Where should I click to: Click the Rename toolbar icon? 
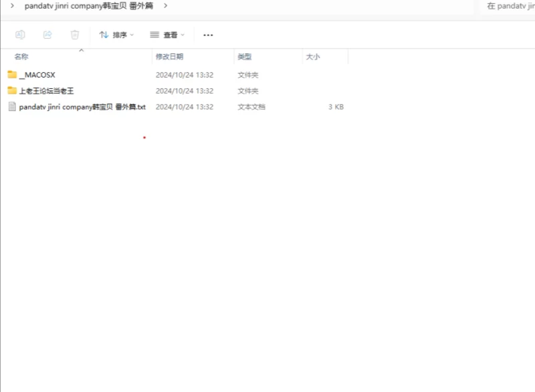point(21,35)
